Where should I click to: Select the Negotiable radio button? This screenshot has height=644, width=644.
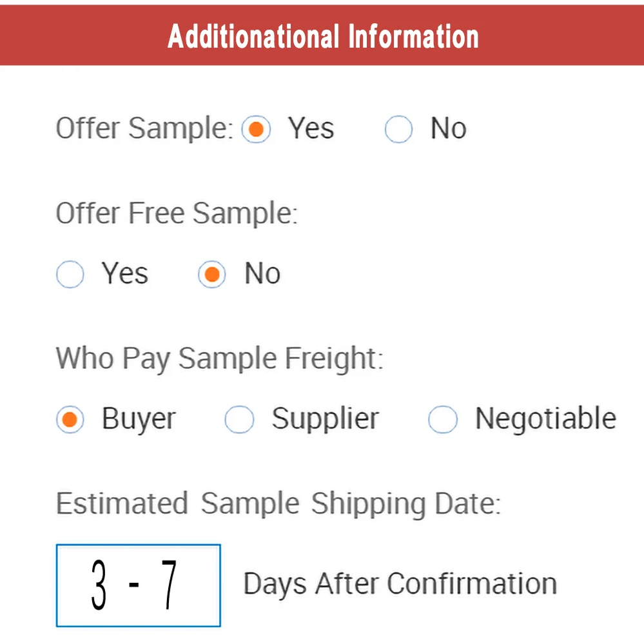[x=443, y=420]
